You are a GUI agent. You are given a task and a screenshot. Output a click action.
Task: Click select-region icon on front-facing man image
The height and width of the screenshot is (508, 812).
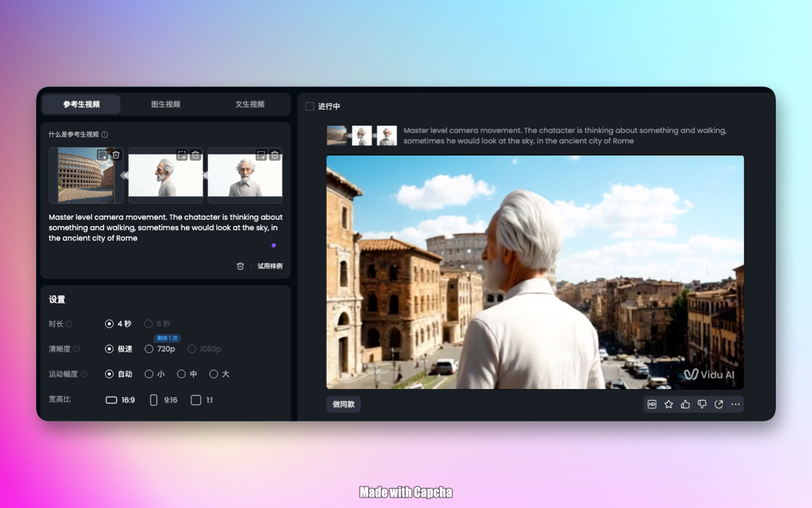[261, 155]
